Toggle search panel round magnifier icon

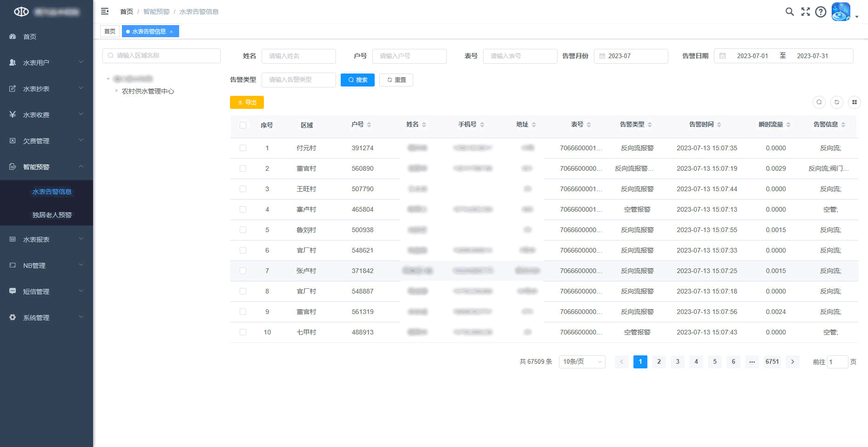[x=819, y=102]
